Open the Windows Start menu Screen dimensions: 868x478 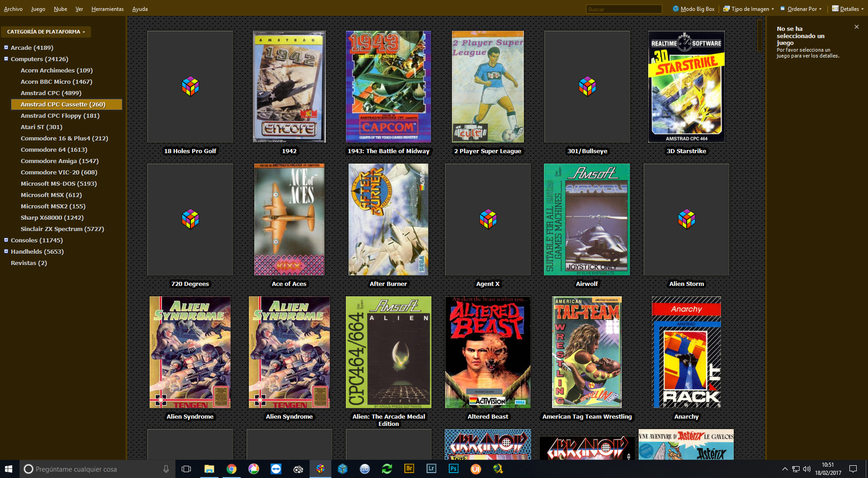tap(9, 469)
